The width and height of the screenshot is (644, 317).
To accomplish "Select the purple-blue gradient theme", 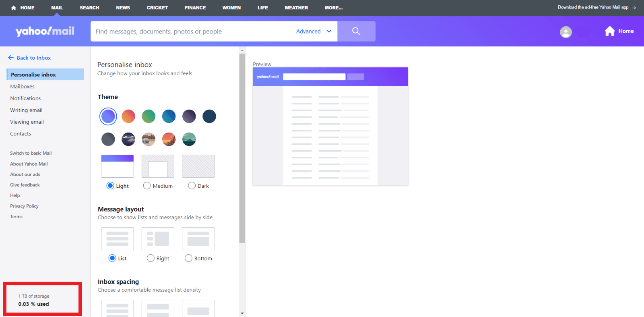I will pyautogui.click(x=108, y=116).
